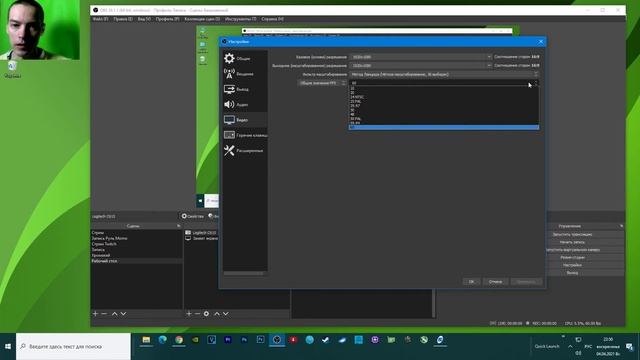The height and width of the screenshot is (360, 640).
Task: Open the Windows Start menu
Action: (x=8, y=346)
